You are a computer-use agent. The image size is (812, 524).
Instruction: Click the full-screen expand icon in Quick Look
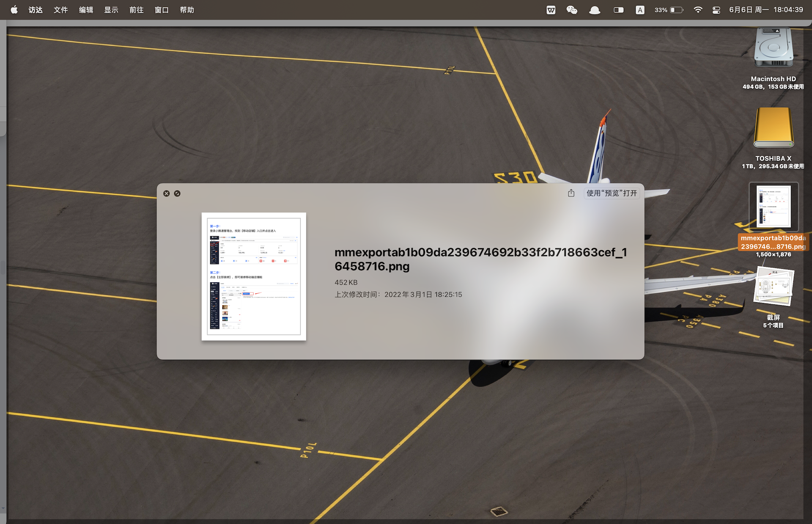pos(177,193)
